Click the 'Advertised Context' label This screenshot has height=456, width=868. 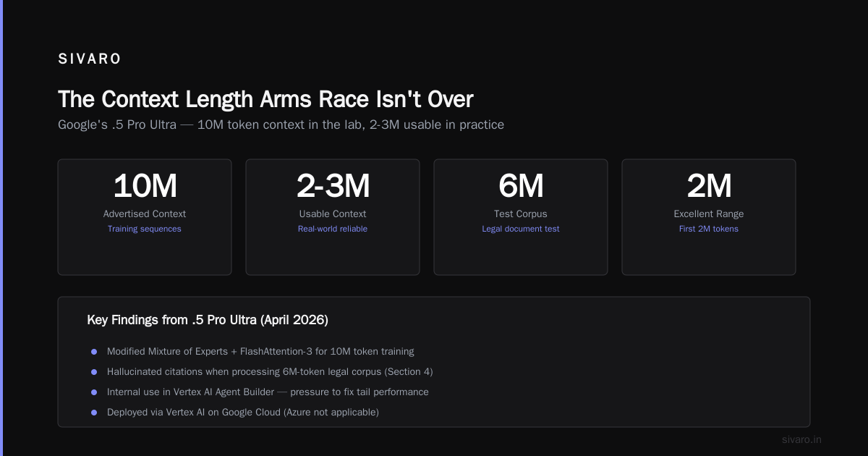pyautogui.click(x=145, y=214)
